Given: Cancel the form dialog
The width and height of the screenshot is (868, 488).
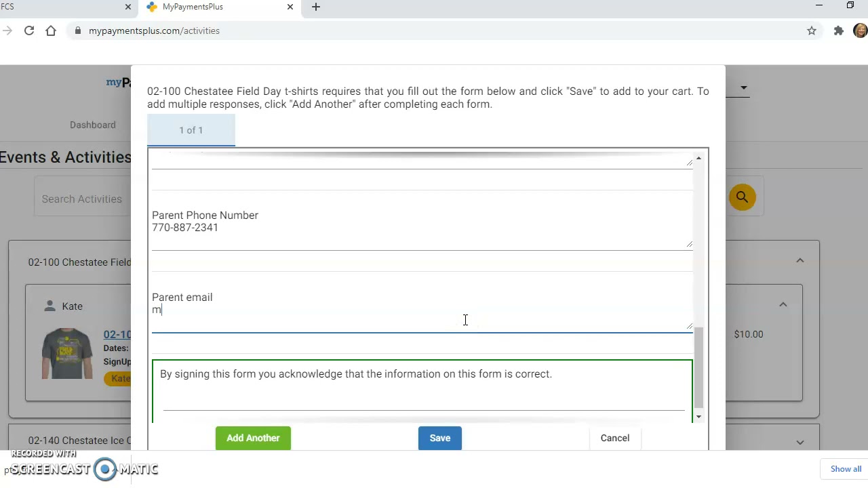Looking at the screenshot, I should coord(615,438).
